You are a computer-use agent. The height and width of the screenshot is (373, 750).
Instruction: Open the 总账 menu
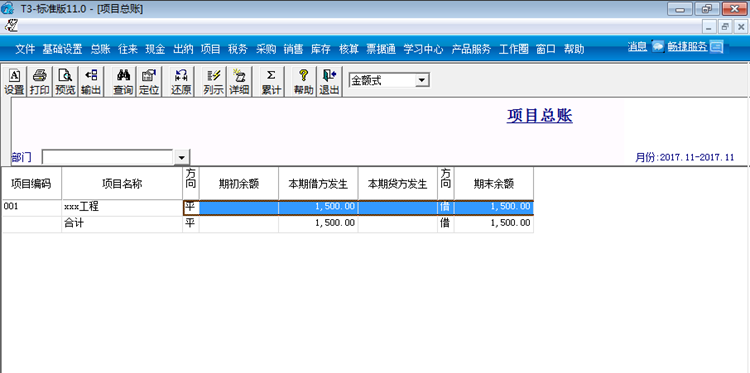[100, 49]
